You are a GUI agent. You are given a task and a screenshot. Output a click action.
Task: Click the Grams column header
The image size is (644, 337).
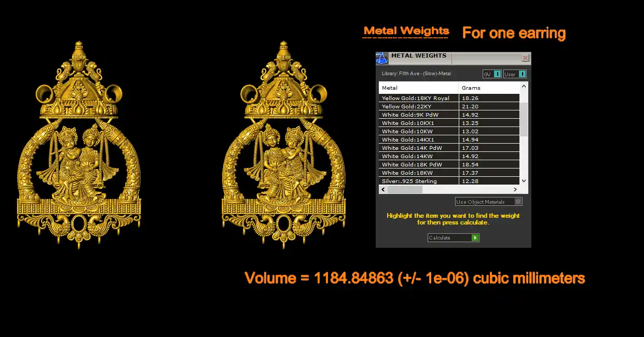488,88
